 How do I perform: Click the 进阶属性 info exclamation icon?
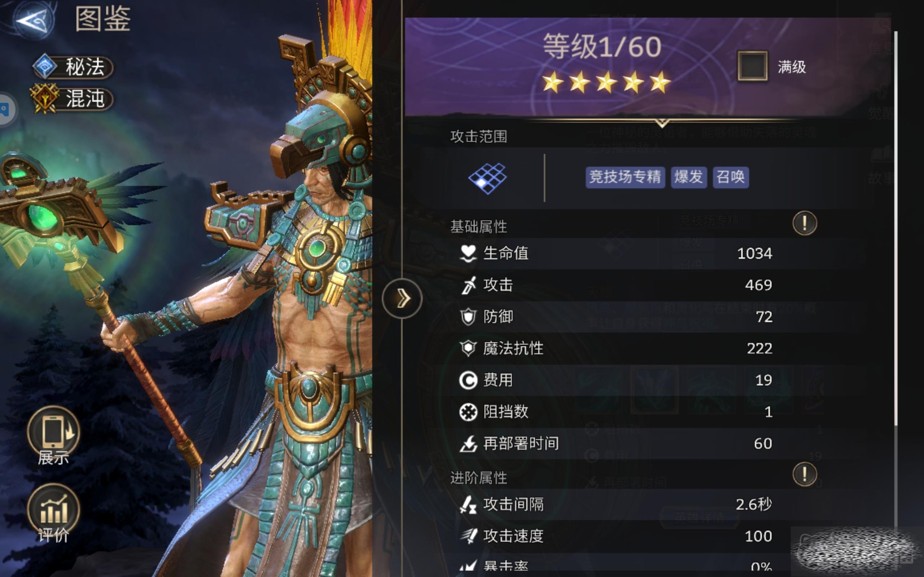click(x=805, y=474)
